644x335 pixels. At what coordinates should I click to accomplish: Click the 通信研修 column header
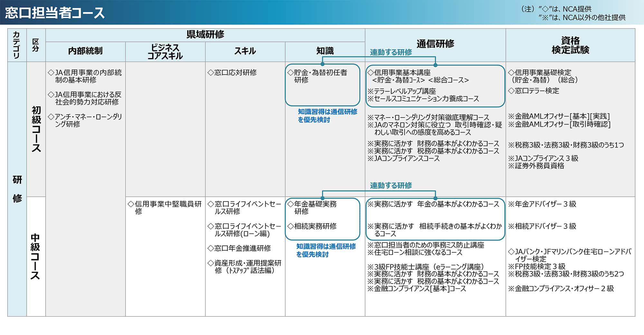point(435,44)
